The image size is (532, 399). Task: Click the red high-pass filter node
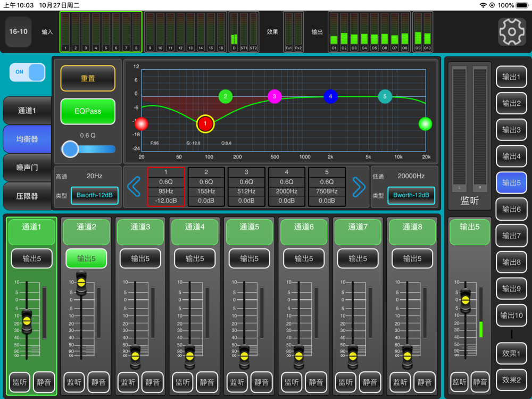141,124
